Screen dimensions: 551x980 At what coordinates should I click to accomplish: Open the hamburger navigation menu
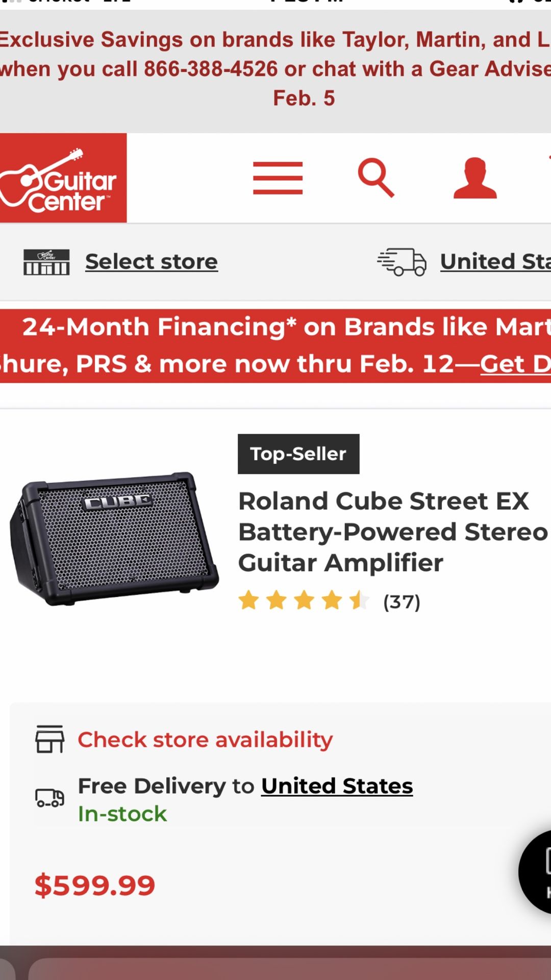(278, 178)
